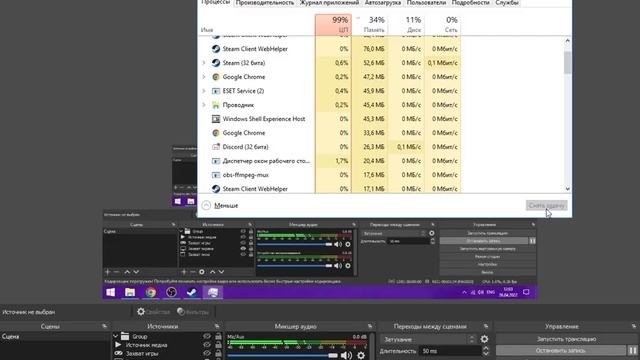640x360 pixels.
Task: Click Диспетчер окон рабочего стола icon
Action: click(x=216, y=161)
